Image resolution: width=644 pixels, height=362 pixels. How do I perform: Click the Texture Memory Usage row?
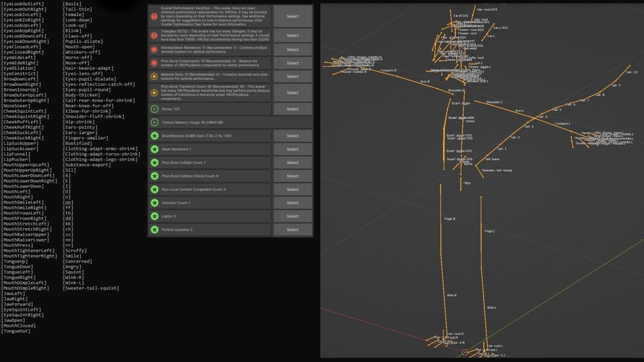point(230,122)
